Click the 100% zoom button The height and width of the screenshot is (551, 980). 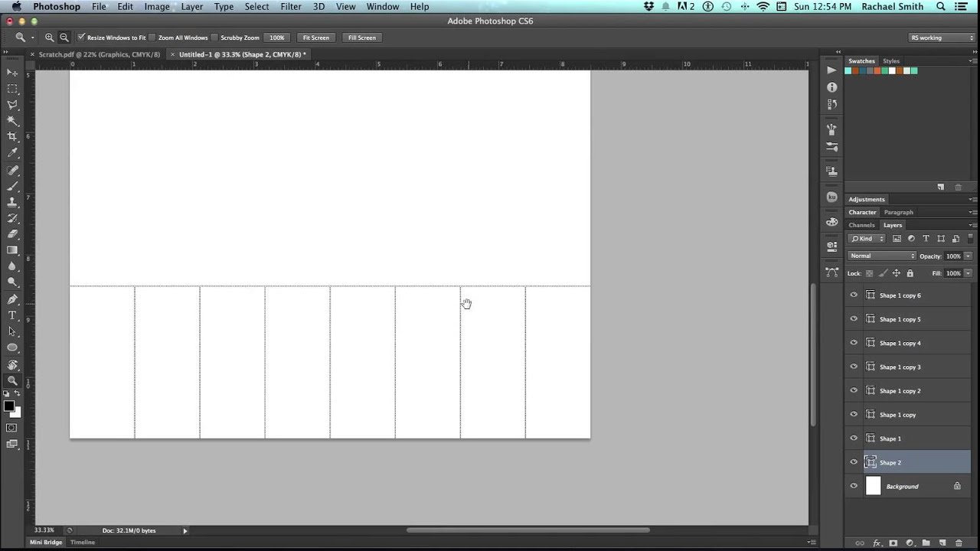(277, 37)
